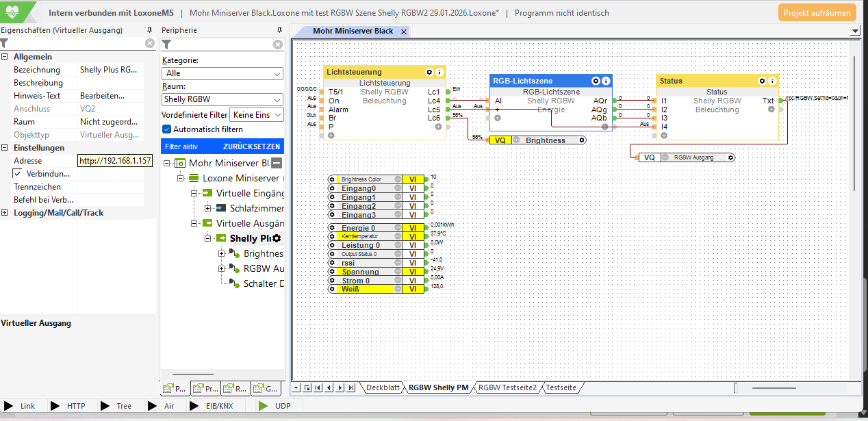Collapse Virtuelle Eingänge tree node

pyautogui.click(x=194, y=193)
